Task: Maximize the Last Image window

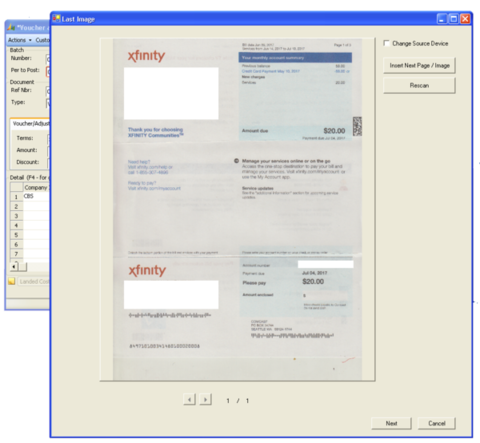Action: click(453, 19)
